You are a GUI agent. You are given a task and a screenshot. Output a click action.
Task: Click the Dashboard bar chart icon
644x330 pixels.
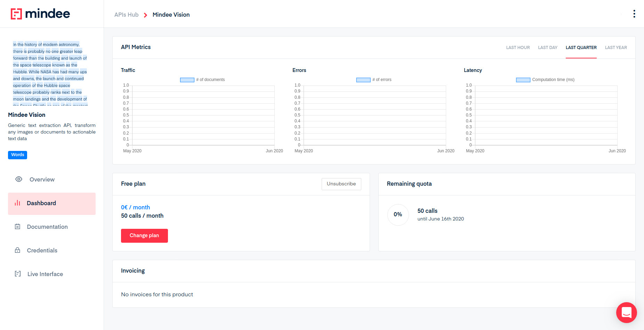(17, 203)
